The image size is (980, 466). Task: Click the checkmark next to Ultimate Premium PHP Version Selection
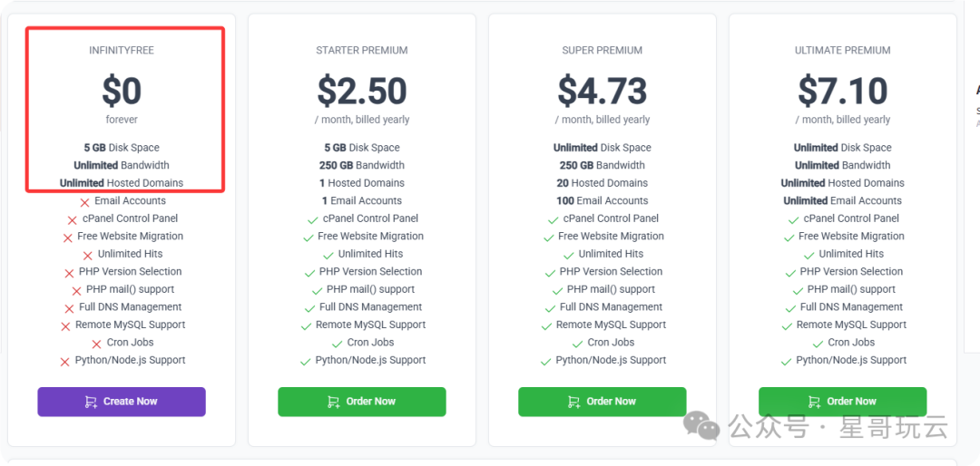pos(789,273)
